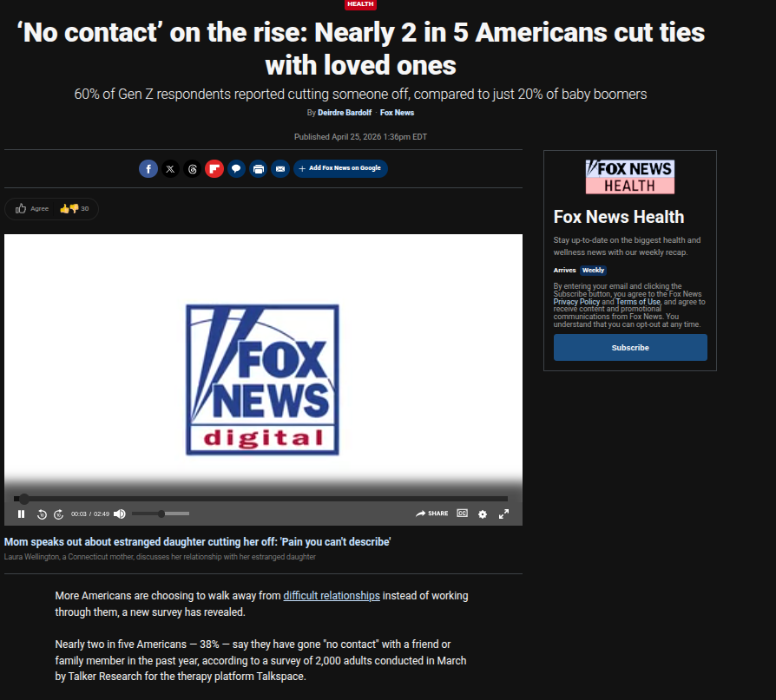776x700 pixels.
Task: Mute the video volume speaker
Action: [x=119, y=514]
